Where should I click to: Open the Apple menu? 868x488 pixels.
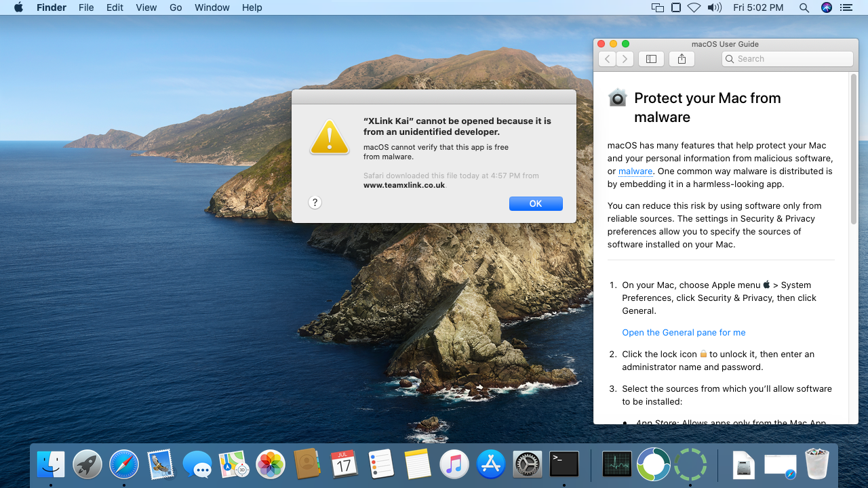(18, 7)
